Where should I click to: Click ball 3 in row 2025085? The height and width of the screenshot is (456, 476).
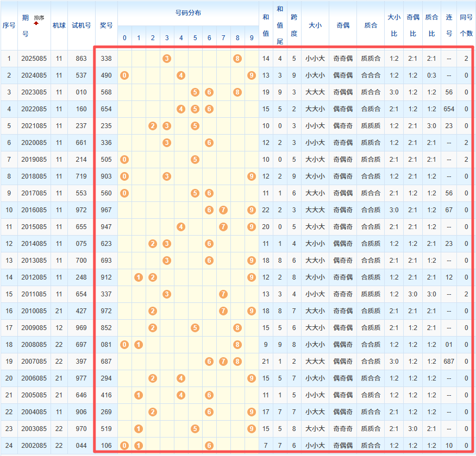pos(167,58)
